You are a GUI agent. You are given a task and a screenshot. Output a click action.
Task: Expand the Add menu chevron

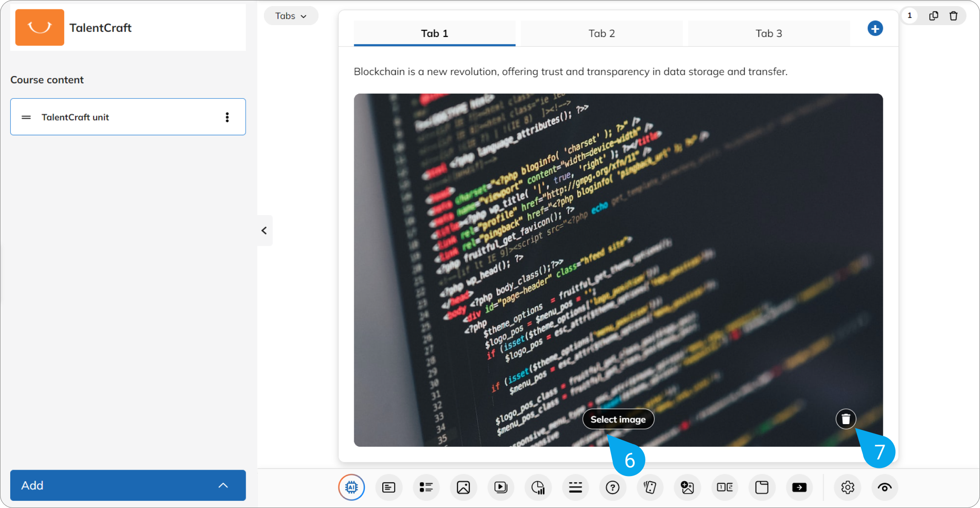pos(223,485)
